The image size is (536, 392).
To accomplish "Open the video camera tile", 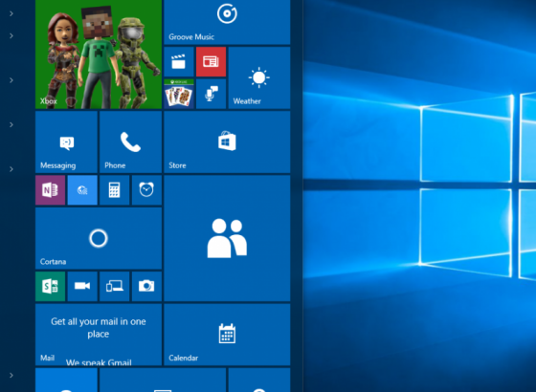I will pyautogui.click(x=82, y=287).
